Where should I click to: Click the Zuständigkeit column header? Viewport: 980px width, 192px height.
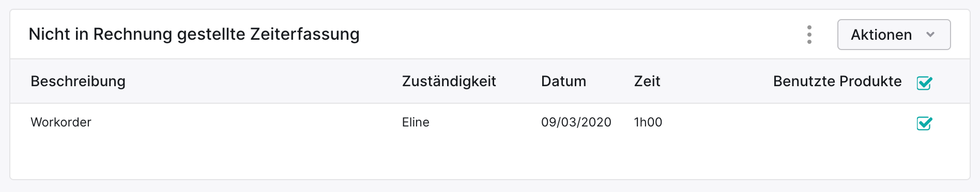tap(449, 82)
